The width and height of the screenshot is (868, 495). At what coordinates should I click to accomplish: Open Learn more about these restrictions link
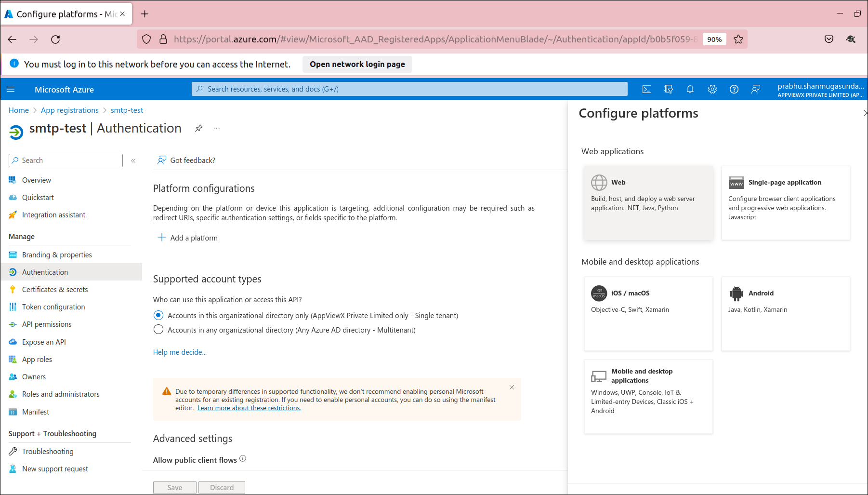click(249, 408)
